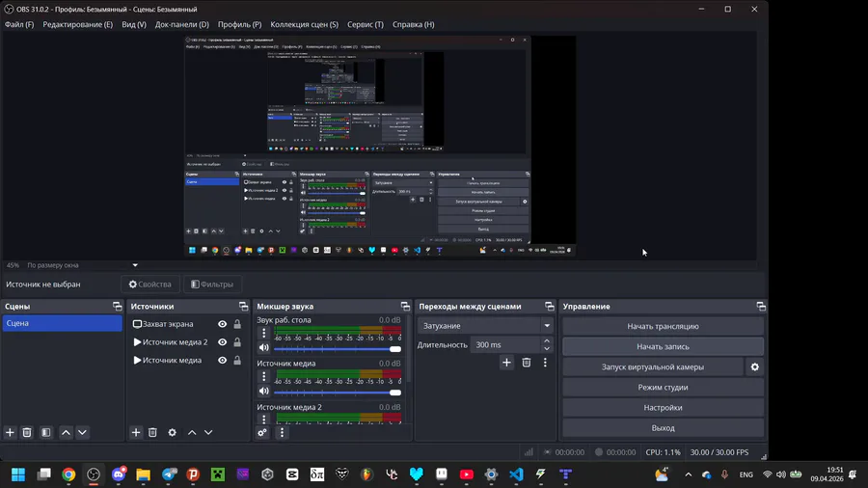Open source properties gear in Источники panel

tap(173, 433)
